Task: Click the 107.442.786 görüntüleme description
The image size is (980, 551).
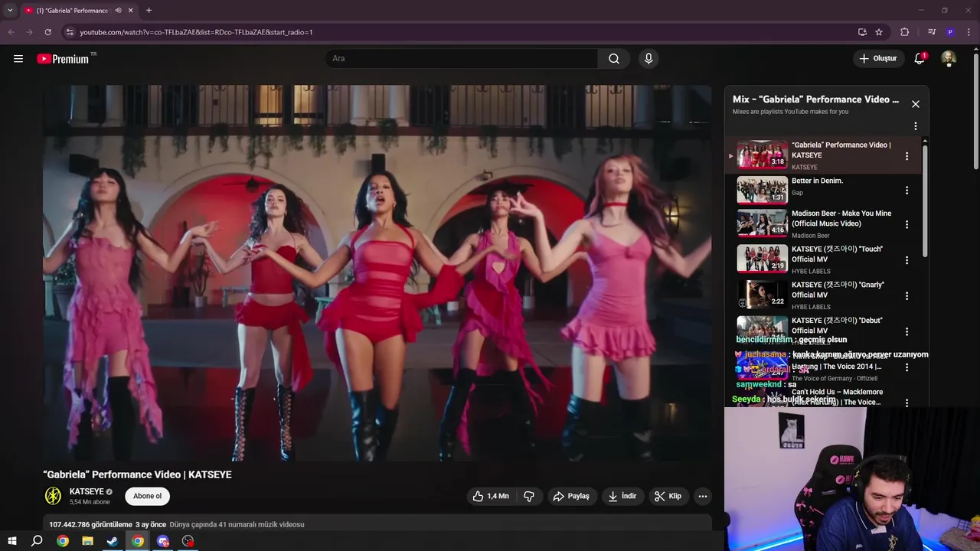Action: pos(92,524)
